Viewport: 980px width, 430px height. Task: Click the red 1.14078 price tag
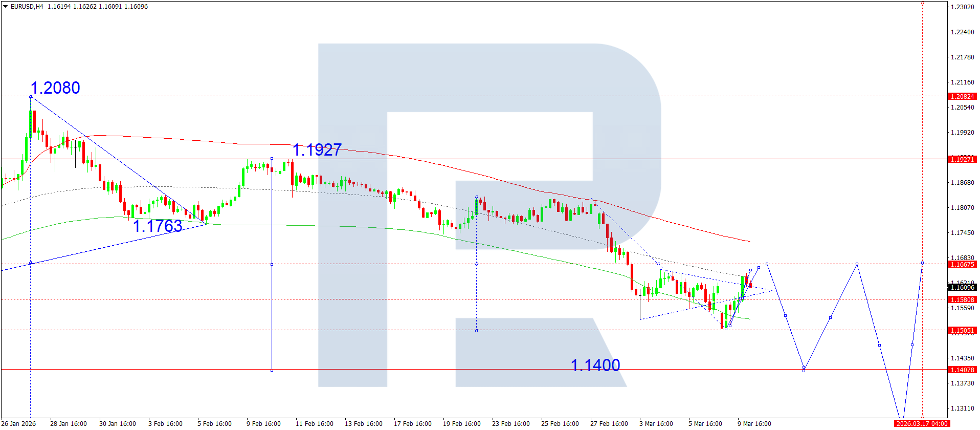pos(962,370)
